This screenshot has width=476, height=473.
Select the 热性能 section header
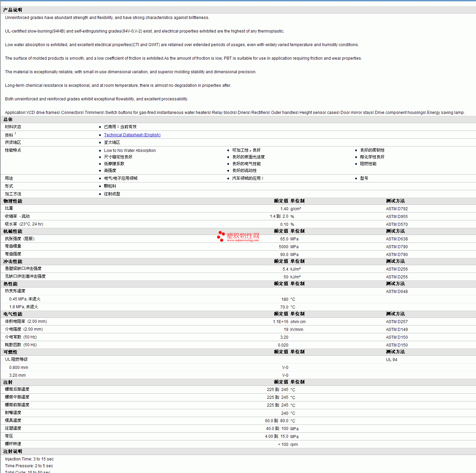10,284
